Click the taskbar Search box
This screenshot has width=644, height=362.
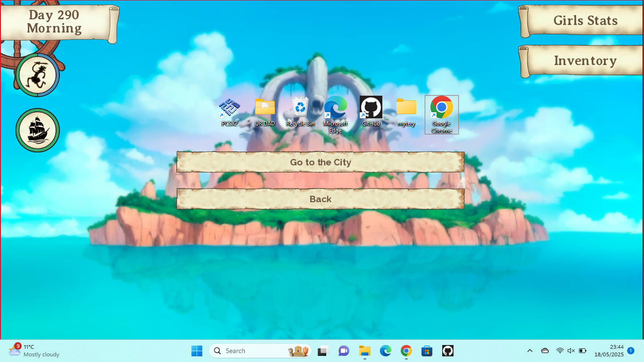pyautogui.click(x=260, y=351)
